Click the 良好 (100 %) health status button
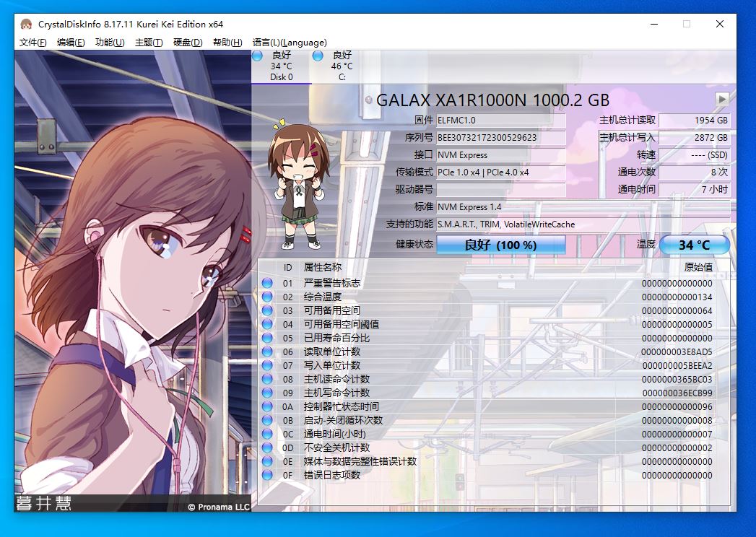 click(501, 245)
